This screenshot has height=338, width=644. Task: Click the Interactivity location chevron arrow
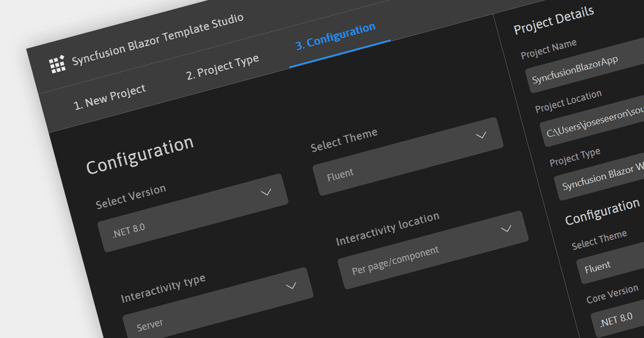pyautogui.click(x=506, y=229)
